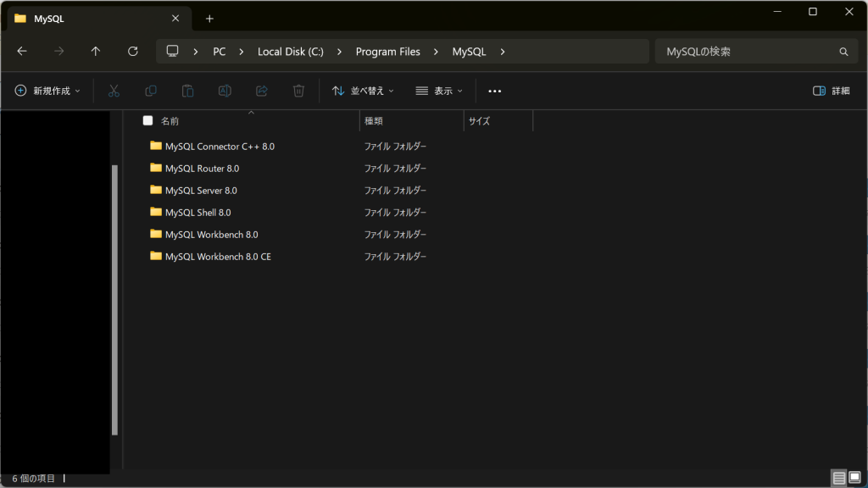
Task: Open the 新規作成 dropdown menu
Action: coord(48,91)
